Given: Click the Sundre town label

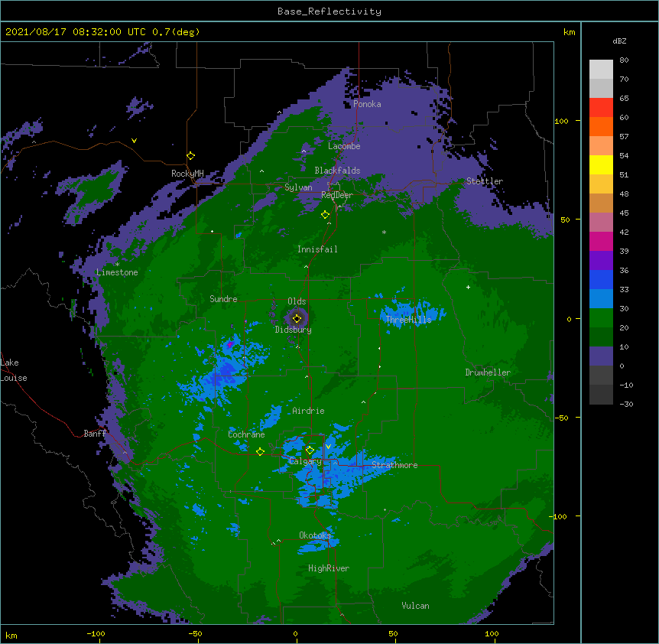Looking at the screenshot, I should (223, 299).
